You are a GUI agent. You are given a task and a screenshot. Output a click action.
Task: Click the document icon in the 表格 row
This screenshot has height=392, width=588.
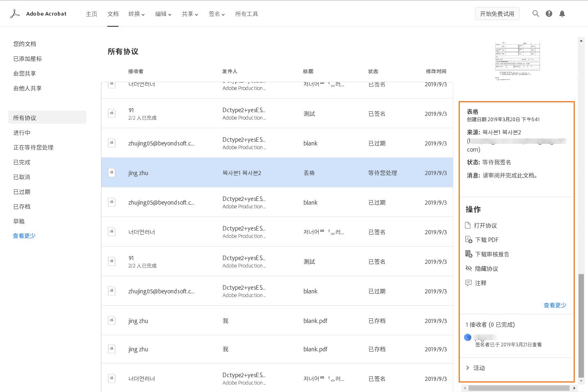pyautogui.click(x=112, y=173)
